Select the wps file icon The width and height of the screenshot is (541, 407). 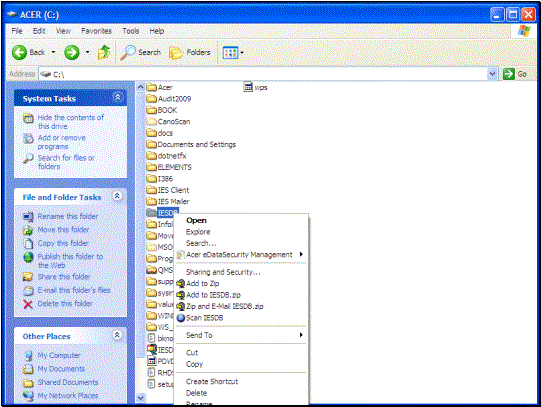point(248,87)
